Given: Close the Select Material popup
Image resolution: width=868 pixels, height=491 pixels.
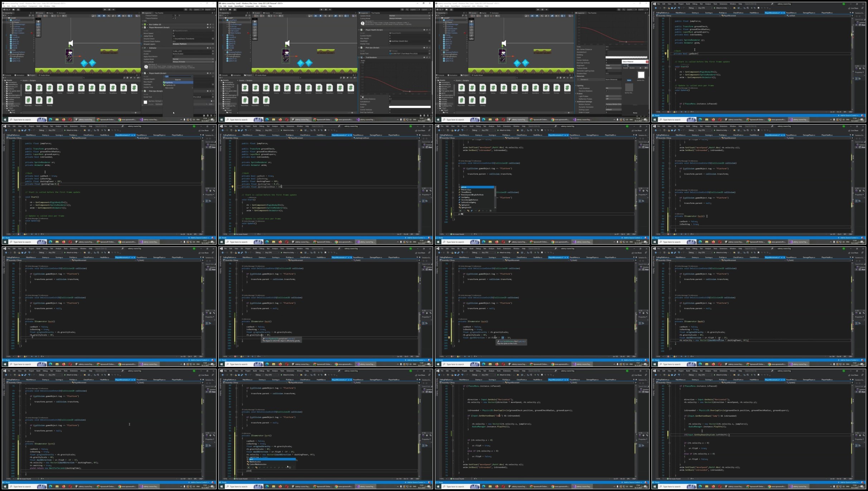Looking at the screenshot, I should [x=647, y=62].
